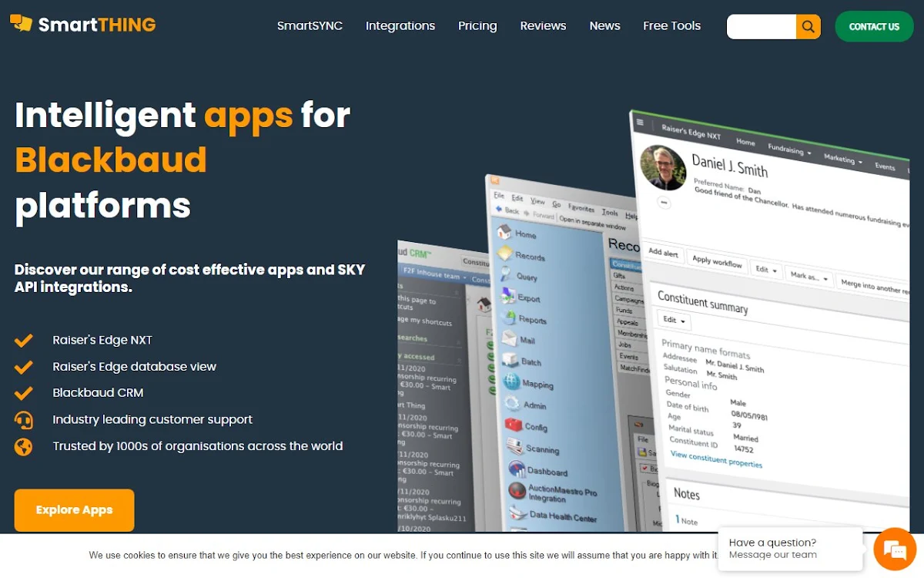Click the checkmark beside Raiser's Edge NXT
Image resolution: width=924 pixels, height=578 pixels.
click(23, 340)
